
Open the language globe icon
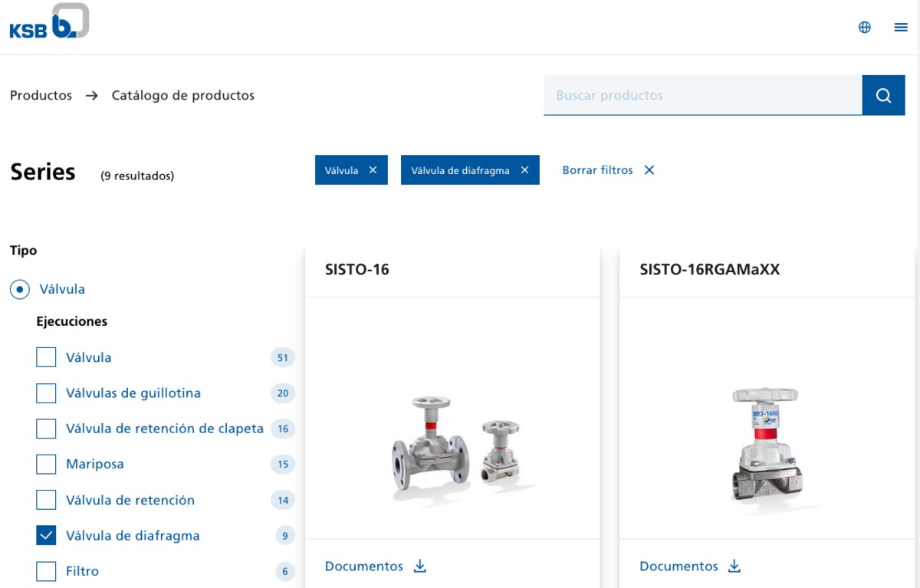click(865, 28)
